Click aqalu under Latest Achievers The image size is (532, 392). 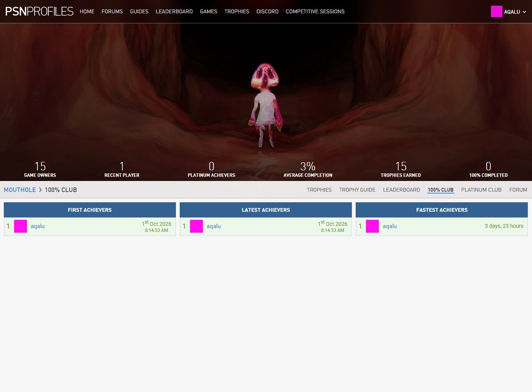click(214, 226)
